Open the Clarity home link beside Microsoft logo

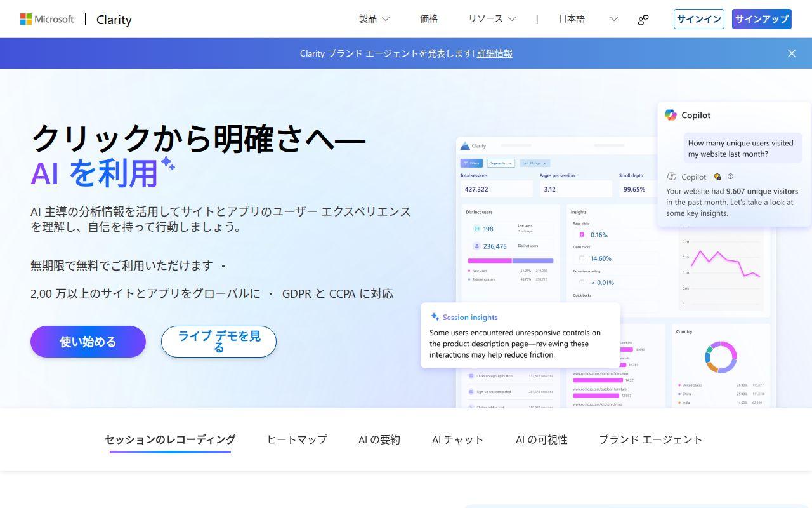tap(114, 20)
